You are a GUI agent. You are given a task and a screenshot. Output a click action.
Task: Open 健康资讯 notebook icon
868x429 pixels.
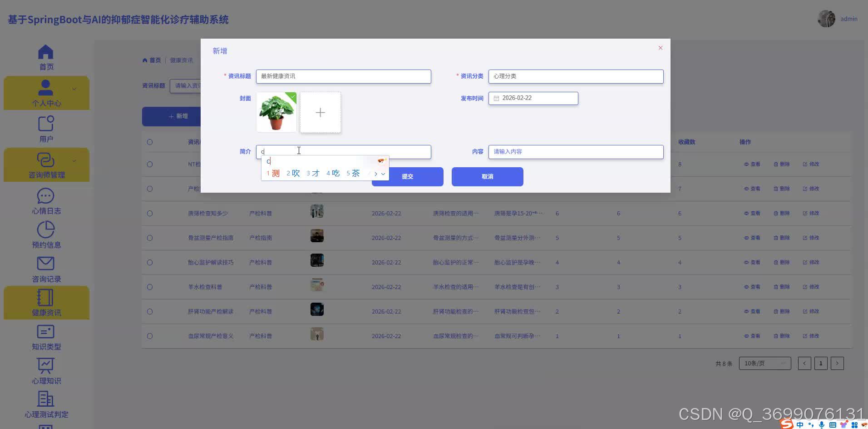coord(46,298)
